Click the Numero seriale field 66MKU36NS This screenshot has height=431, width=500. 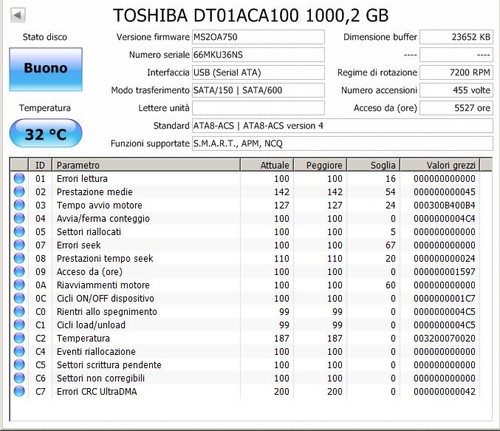tap(258, 55)
